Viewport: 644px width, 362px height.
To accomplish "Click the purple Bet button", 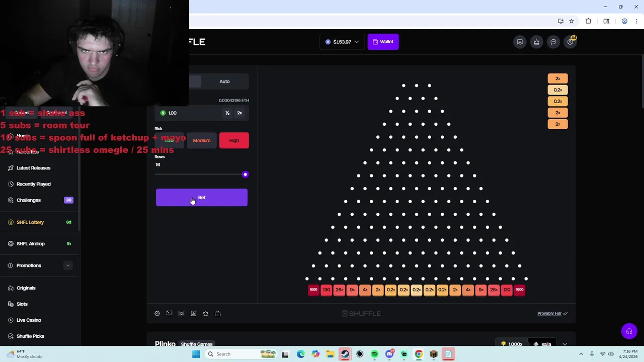I will click(x=201, y=198).
